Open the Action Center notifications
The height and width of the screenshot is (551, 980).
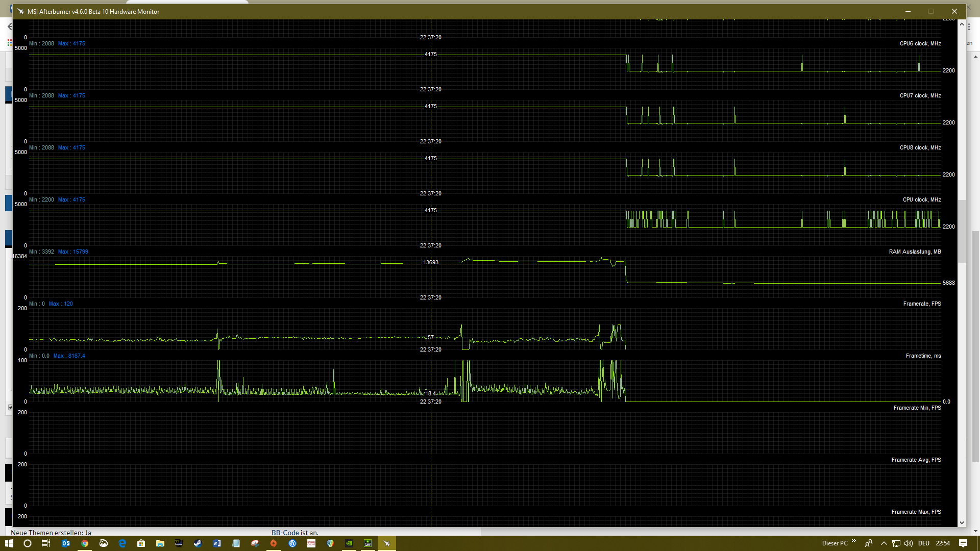coord(963,543)
